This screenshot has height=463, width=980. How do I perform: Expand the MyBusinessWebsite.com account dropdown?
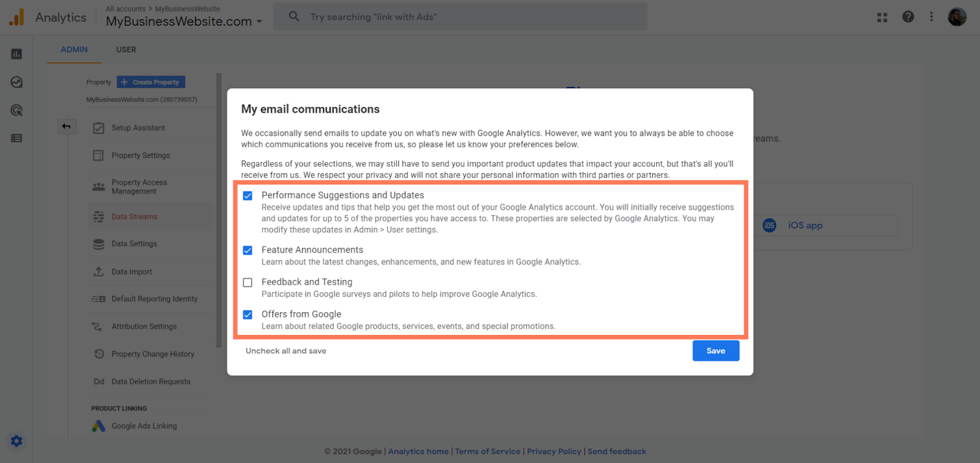184,21
